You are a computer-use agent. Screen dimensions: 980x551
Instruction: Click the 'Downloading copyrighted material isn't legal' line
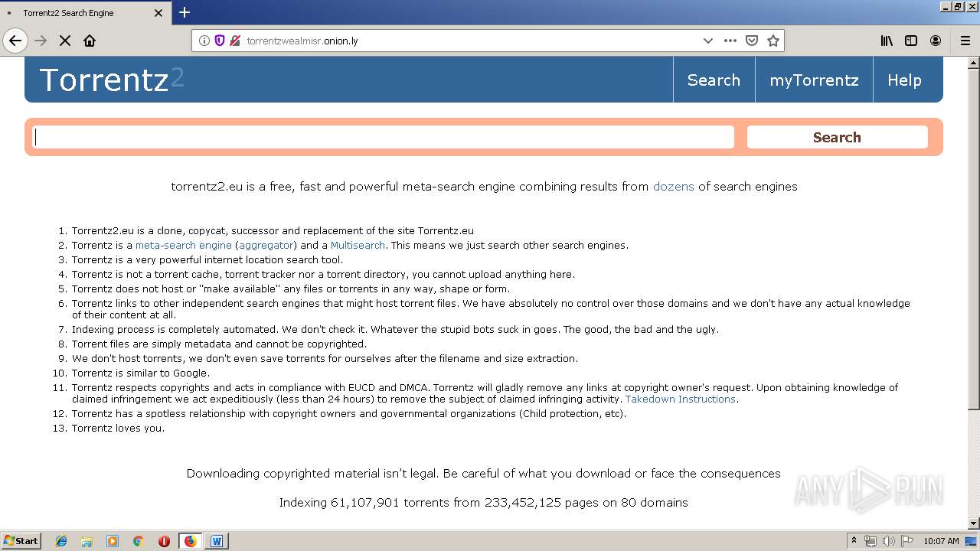coord(483,474)
